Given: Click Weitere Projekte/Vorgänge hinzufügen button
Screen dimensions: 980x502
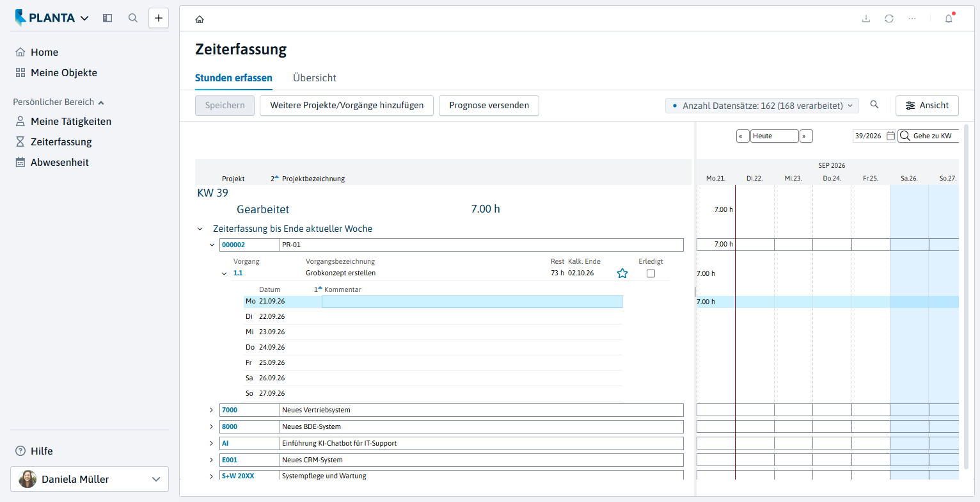Looking at the screenshot, I should click(347, 106).
